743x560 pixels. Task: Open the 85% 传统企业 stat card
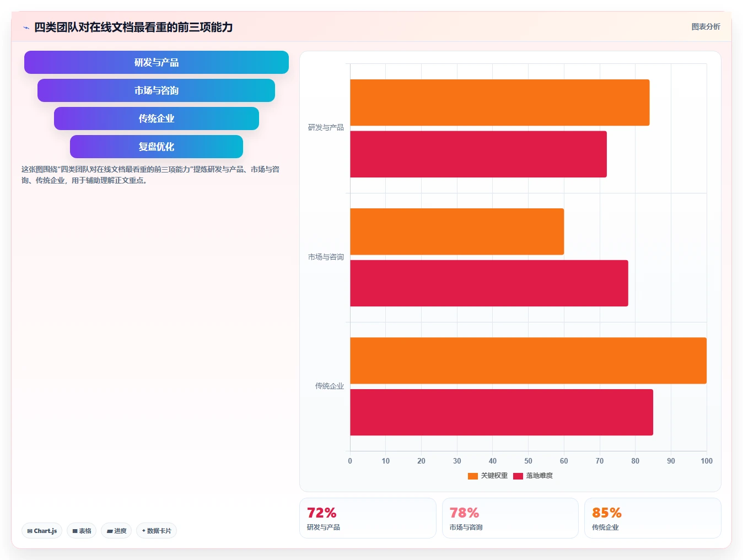pyautogui.click(x=653, y=518)
